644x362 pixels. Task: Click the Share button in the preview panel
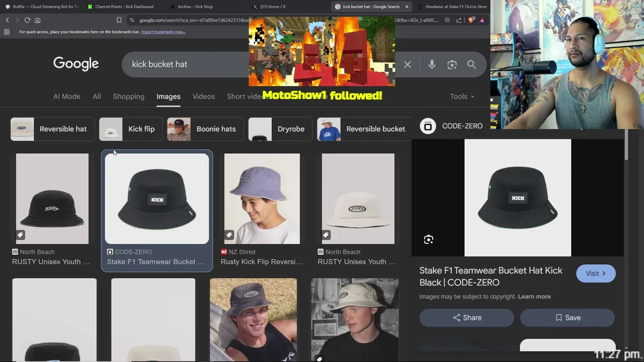pyautogui.click(x=467, y=318)
